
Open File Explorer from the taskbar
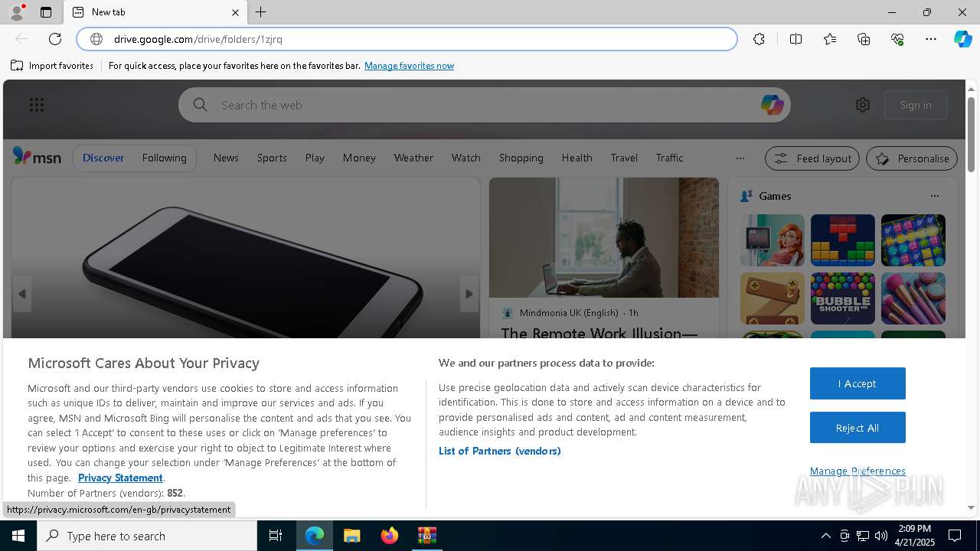pos(351,536)
